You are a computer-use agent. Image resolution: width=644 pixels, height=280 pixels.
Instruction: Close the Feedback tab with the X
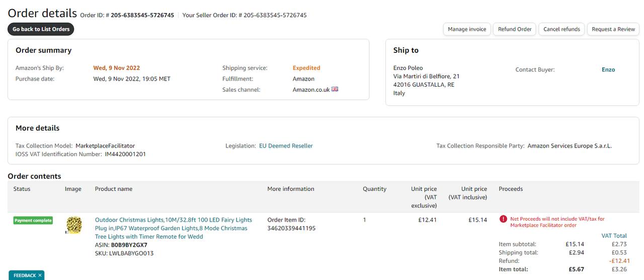[x=40, y=275]
